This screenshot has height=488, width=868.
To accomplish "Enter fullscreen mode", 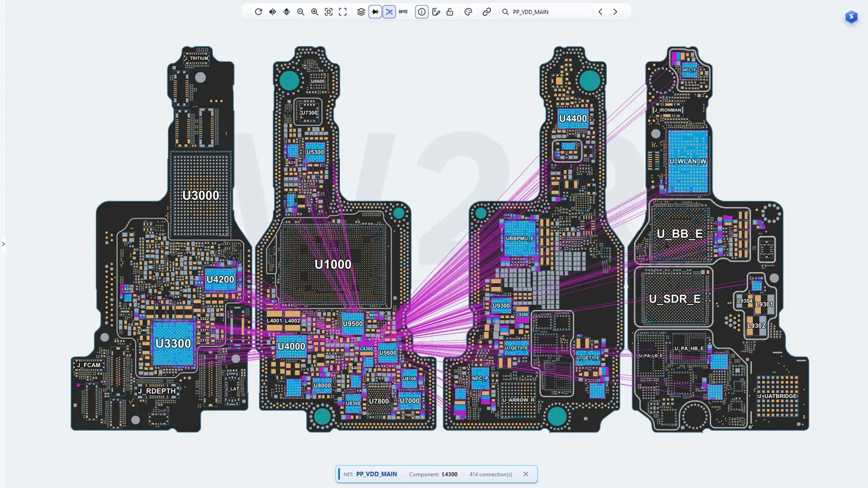I will pos(343,11).
